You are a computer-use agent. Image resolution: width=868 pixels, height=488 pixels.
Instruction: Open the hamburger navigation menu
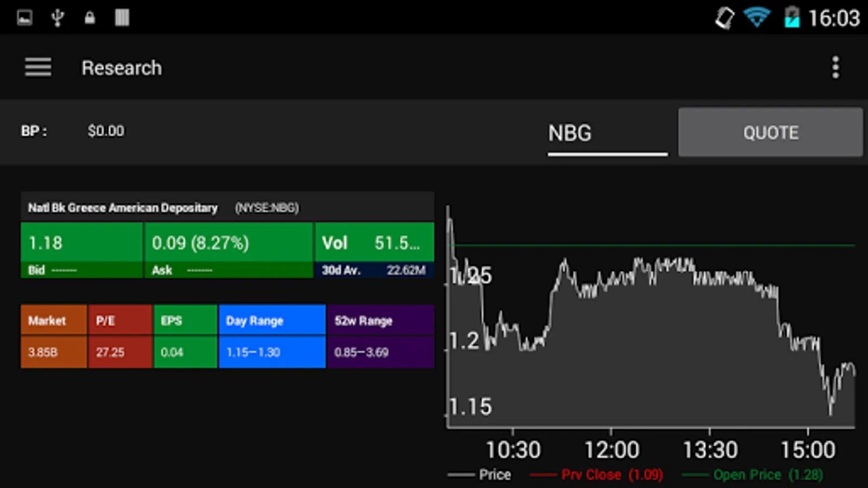tap(38, 68)
